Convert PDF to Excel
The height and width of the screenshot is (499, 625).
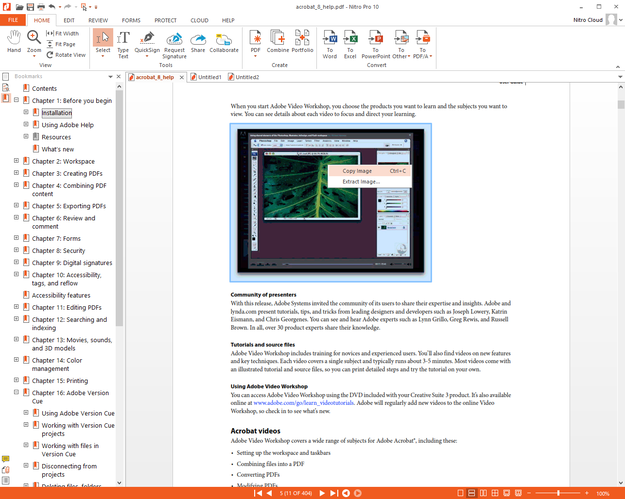tap(350, 45)
